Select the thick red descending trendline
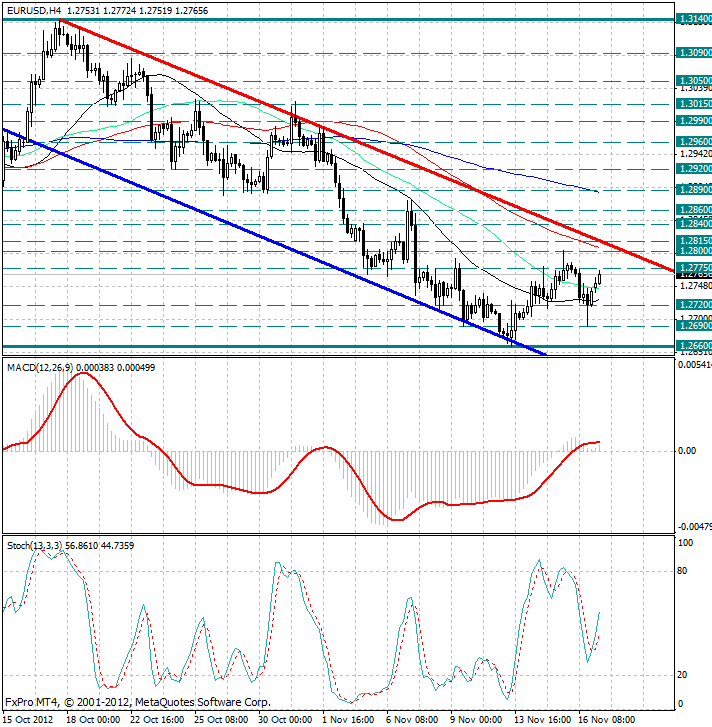Screen dimensions: 712x727 point(366,145)
